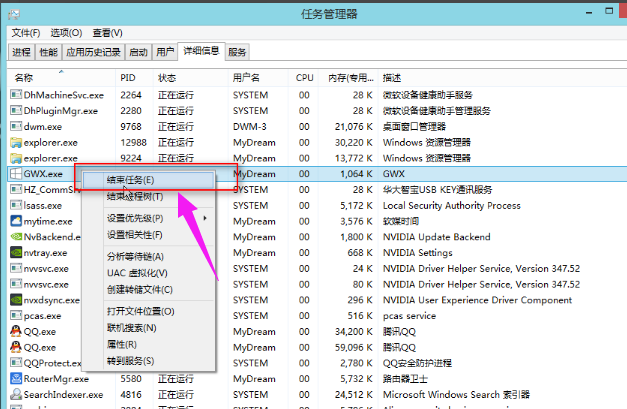This screenshot has height=409, width=627.
Task: Click the dwm.exe process icon
Action: (x=16, y=126)
